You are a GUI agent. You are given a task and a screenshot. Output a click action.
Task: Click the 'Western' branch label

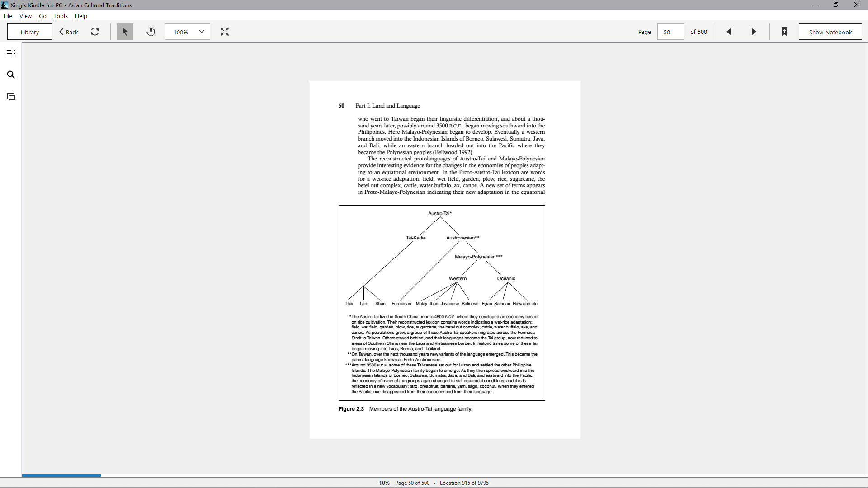pyautogui.click(x=458, y=278)
